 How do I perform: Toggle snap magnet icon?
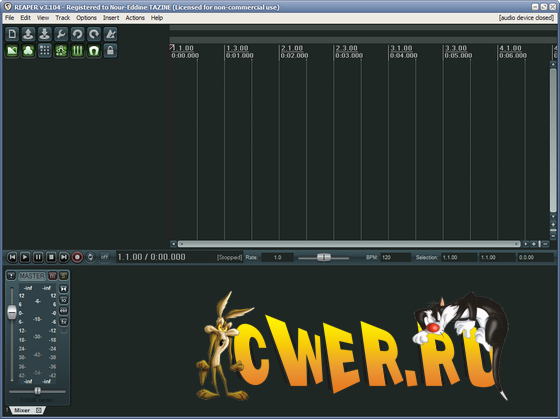coord(94,51)
